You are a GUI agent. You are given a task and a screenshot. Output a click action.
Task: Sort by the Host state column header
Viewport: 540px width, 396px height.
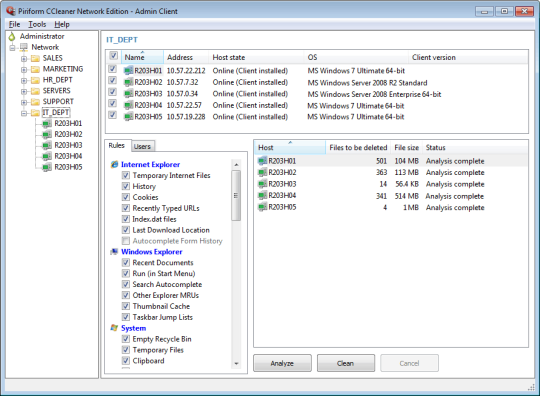(x=256, y=57)
